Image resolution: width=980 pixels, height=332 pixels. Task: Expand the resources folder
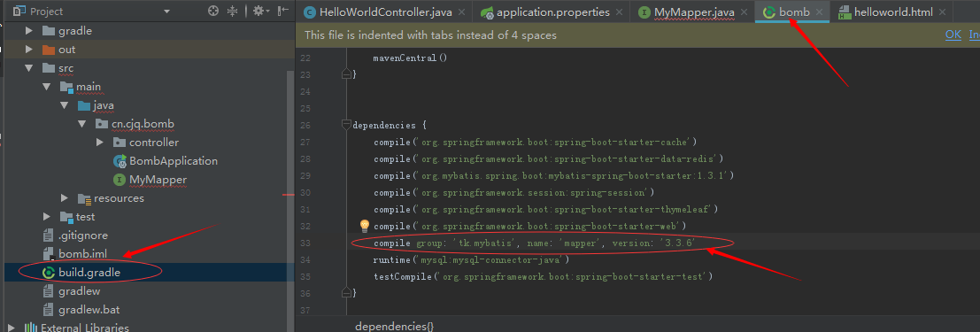click(x=65, y=198)
